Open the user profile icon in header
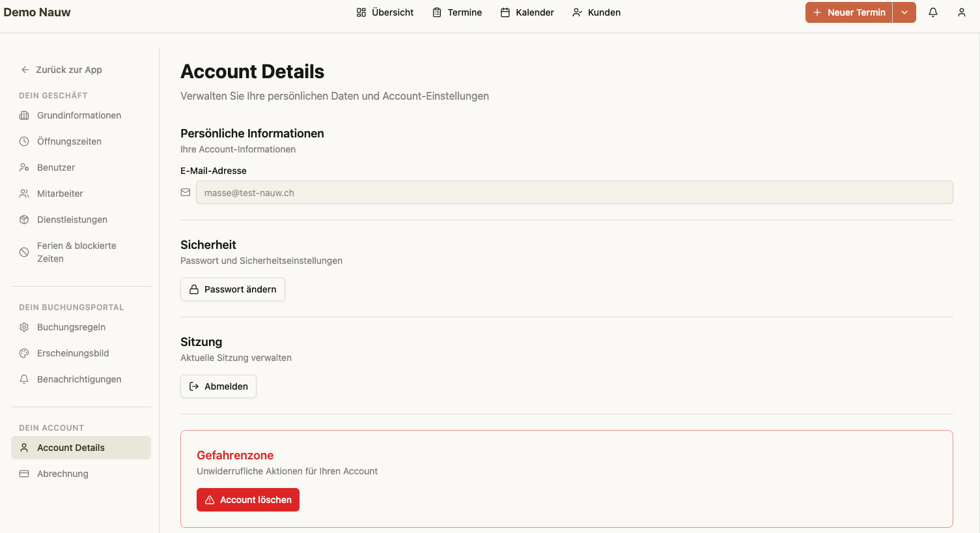The height and width of the screenshot is (533, 980). [x=962, y=12]
